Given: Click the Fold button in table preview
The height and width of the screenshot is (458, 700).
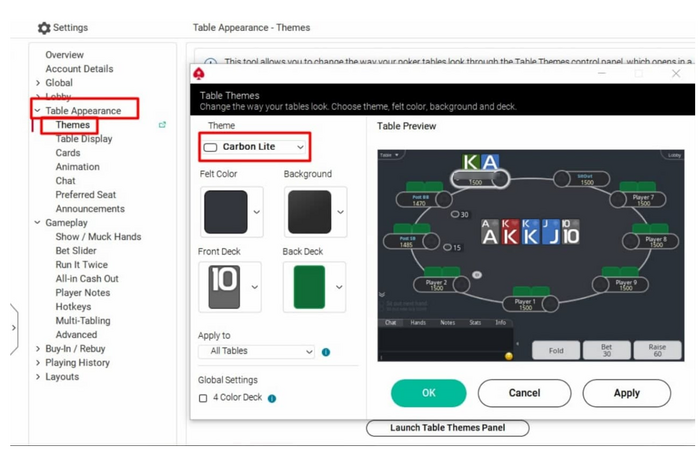Looking at the screenshot, I should [x=556, y=351].
